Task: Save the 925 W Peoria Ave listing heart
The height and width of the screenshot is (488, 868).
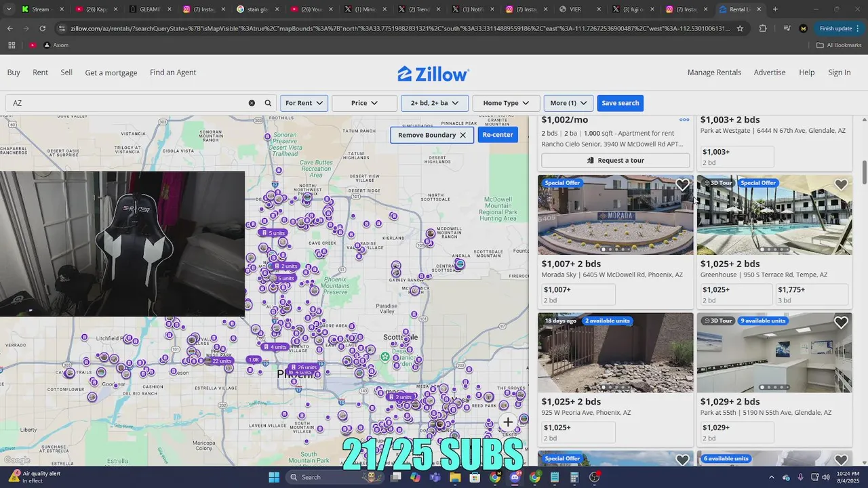Action: coord(682,323)
